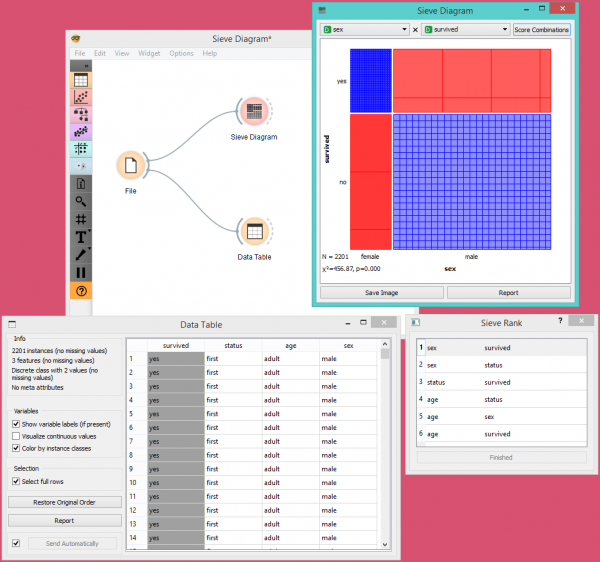Open the Widget menu
This screenshot has height=562, width=600.
pos(149,53)
